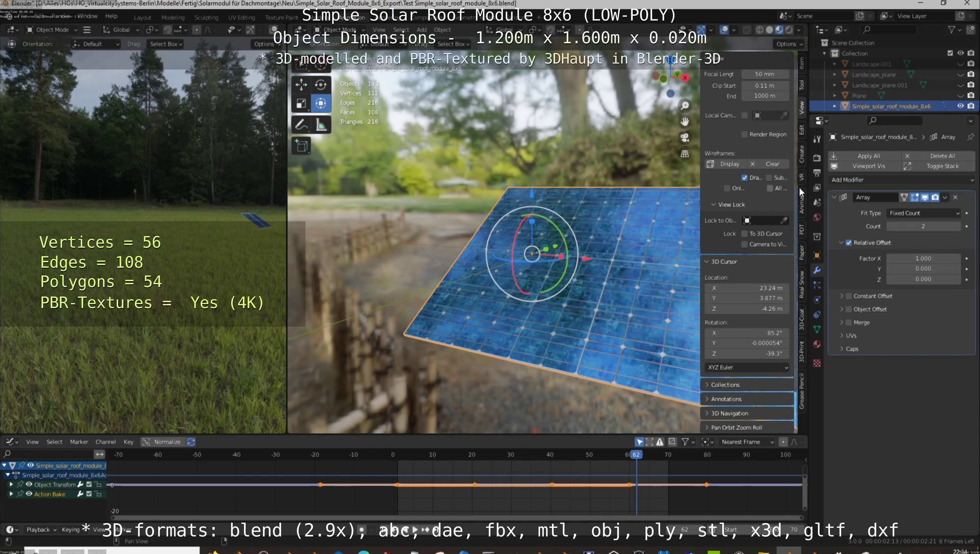
Task: Click the Add Cube tool icon
Action: click(x=302, y=146)
